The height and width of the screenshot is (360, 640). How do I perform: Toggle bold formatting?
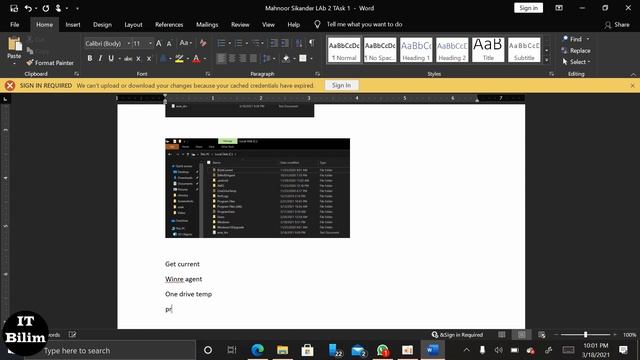(90, 59)
